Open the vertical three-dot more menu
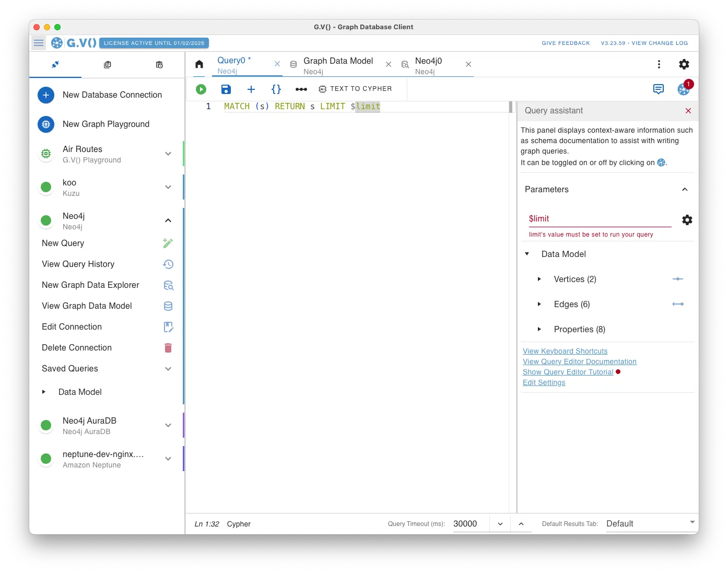The height and width of the screenshot is (573, 728). click(x=659, y=64)
